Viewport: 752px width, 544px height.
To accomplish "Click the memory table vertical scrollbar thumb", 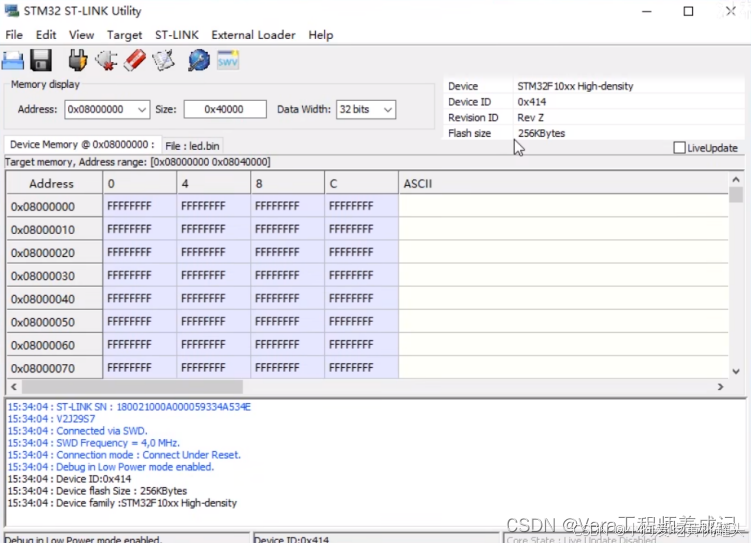I will pos(736,195).
